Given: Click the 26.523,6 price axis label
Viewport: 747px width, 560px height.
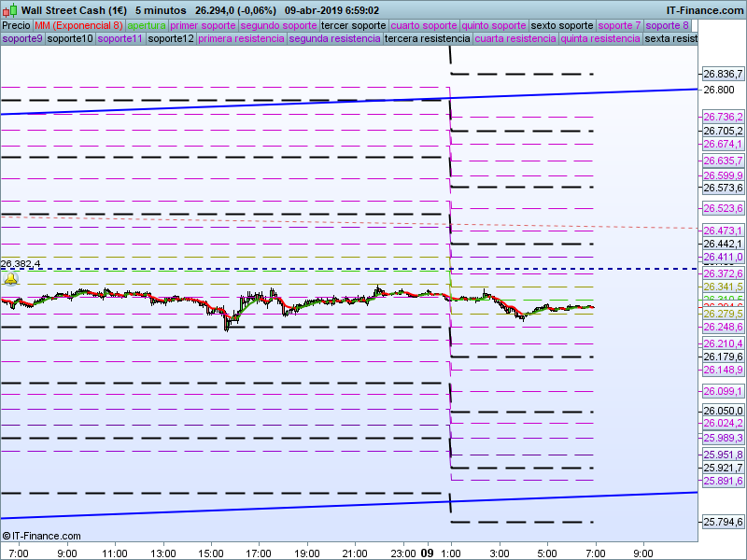Looking at the screenshot, I should click(723, 208).
